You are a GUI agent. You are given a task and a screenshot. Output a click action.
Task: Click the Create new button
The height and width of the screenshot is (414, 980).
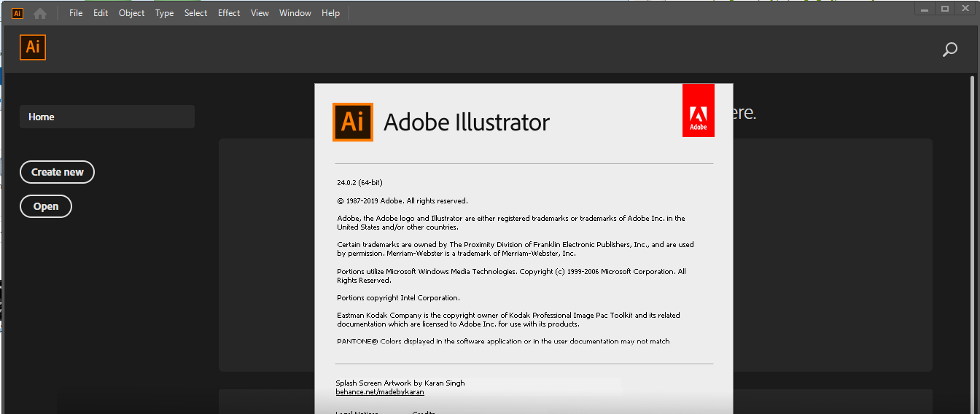(x=57, y=172)
